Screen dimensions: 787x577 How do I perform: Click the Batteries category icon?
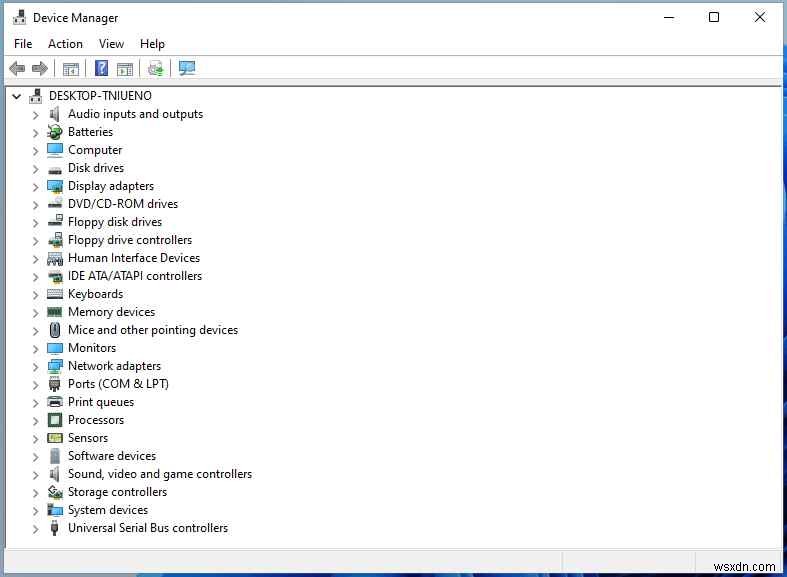coord(54,132)
